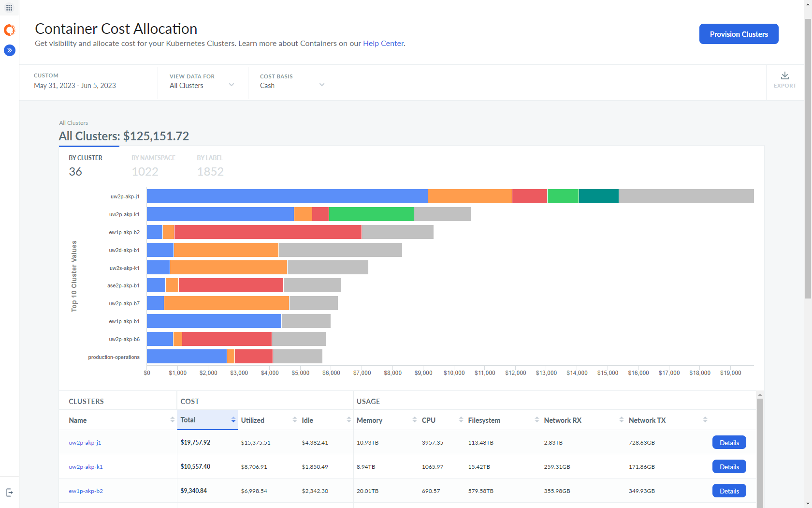Open the apps grid menu icon
Screen dimensions: 812x508
click(x=9, y=8)
